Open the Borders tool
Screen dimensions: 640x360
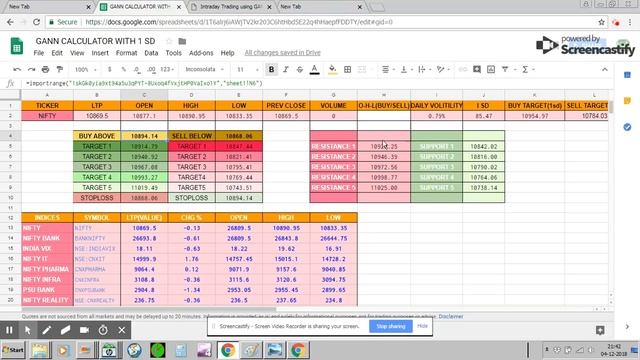[347, 70]
